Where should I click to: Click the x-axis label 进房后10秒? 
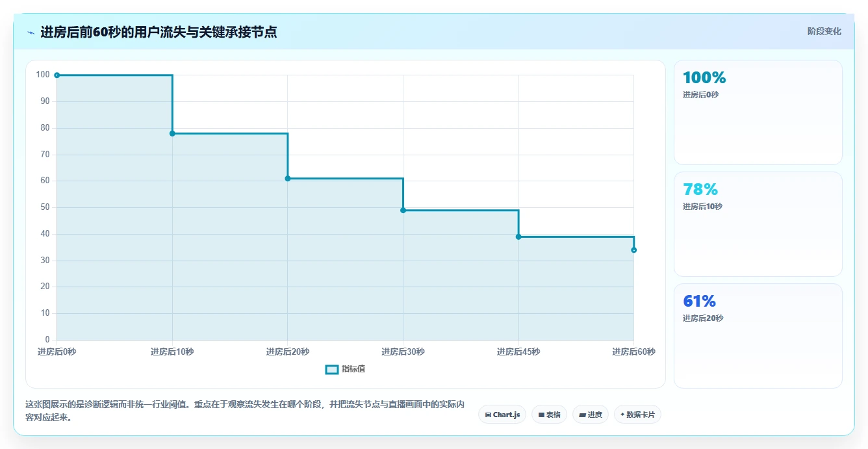coord(172,352)
